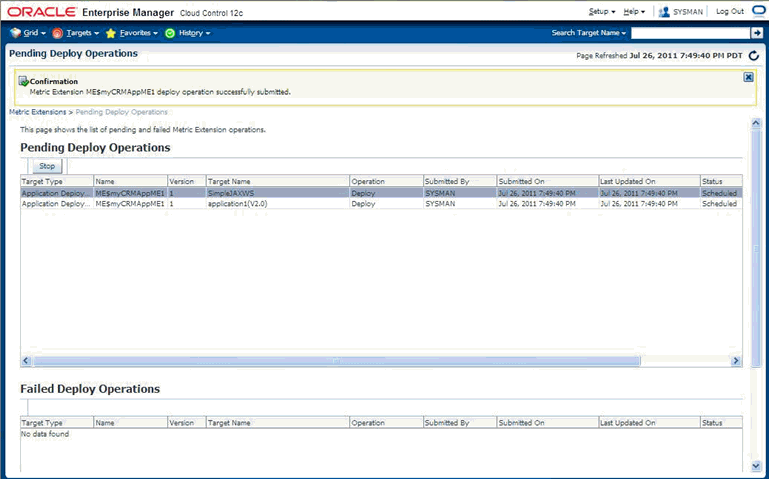Screen dimensions: 769x479
Task: Click Failed table Name column header
Action: point(130,423)
